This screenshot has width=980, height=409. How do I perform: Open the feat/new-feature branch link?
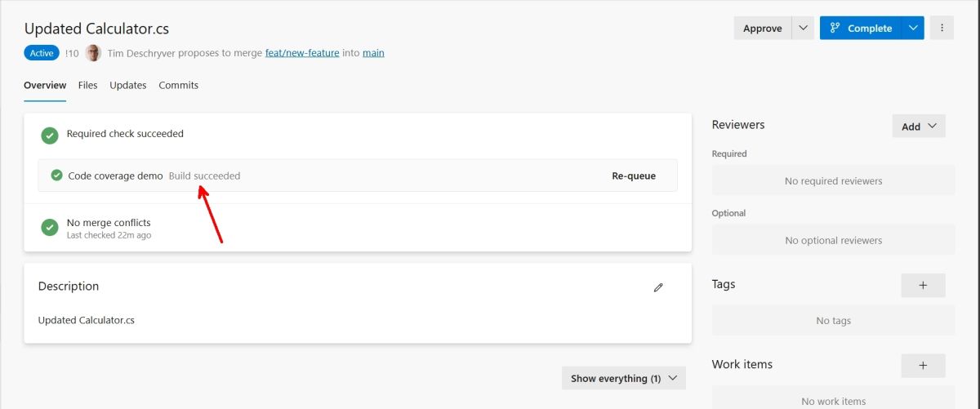302,53
